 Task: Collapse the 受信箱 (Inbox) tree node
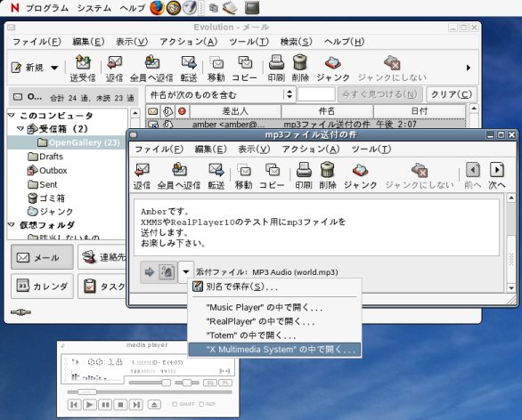pyautogui.click(x=20, y=128)
